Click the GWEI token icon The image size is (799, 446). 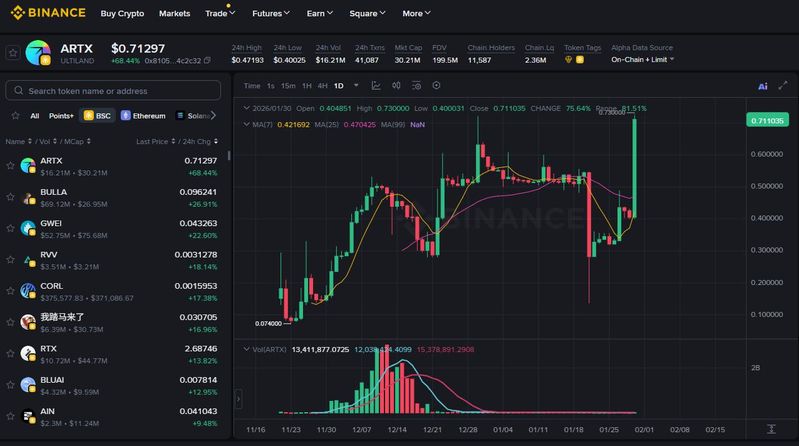(x=28, y=227)
